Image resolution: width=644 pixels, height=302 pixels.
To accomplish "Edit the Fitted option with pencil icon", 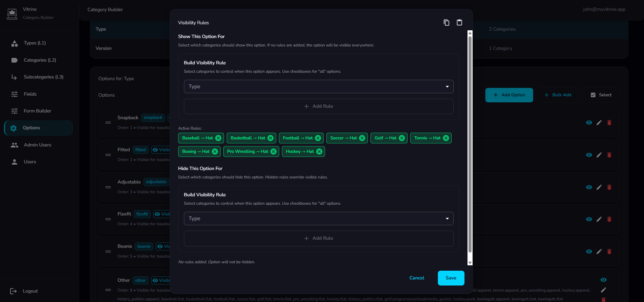I will click(599, 155).
